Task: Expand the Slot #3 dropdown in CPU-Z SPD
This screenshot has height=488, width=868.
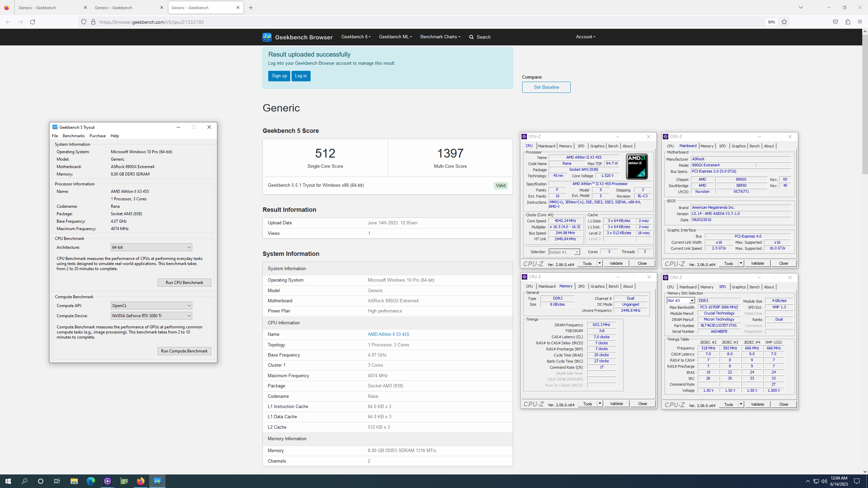Action: tap(692, 301)
